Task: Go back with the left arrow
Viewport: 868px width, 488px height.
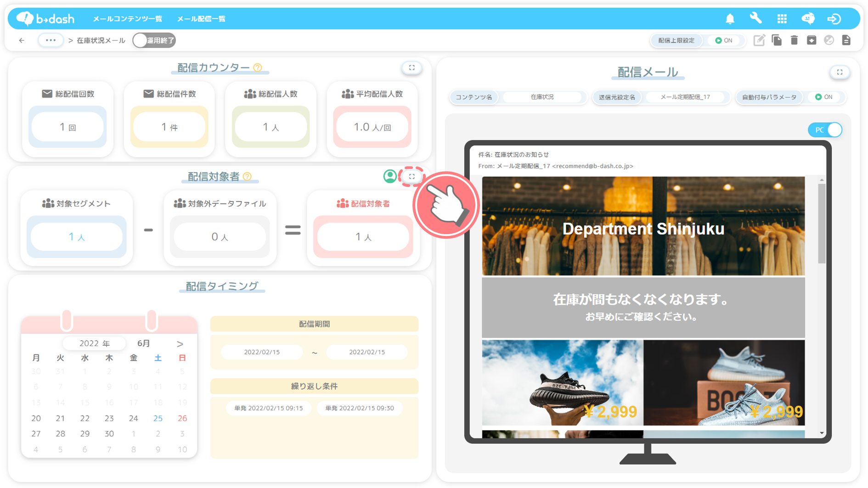Action: coord(22,40)
